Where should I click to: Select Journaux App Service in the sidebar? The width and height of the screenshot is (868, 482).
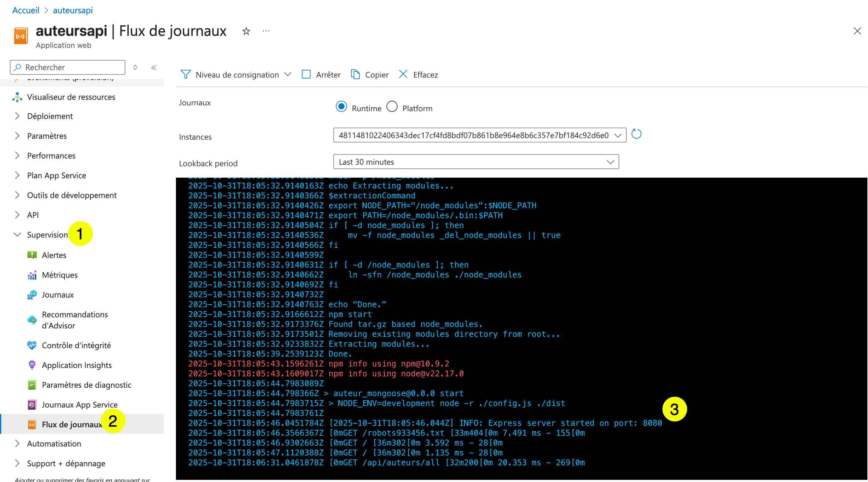tap(80, 404)
